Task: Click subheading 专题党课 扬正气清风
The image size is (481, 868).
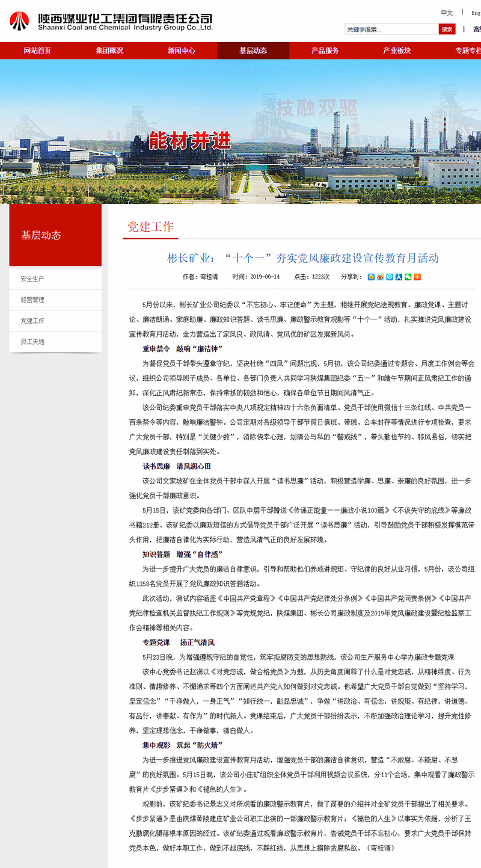Action: [x=179, y=642]
